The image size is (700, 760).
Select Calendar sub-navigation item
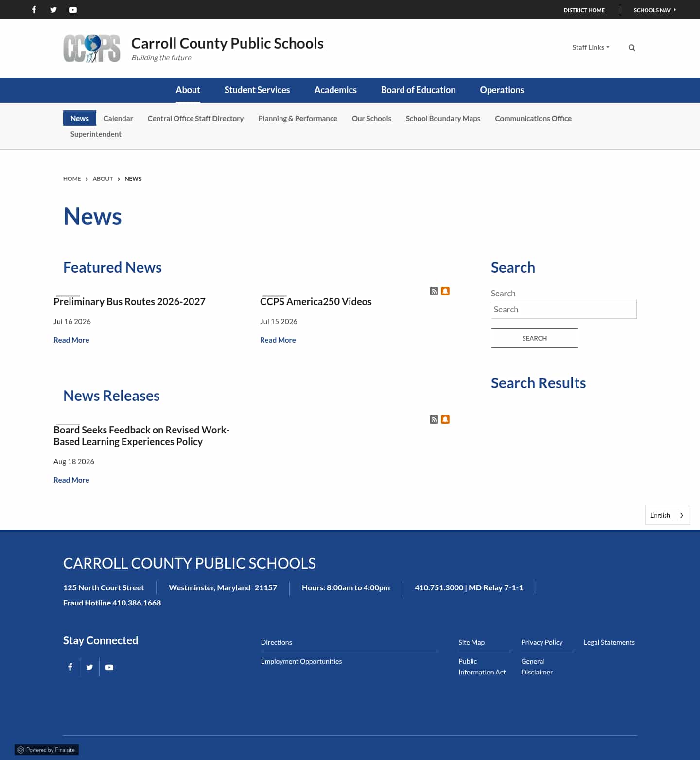[x=118, y=118]
